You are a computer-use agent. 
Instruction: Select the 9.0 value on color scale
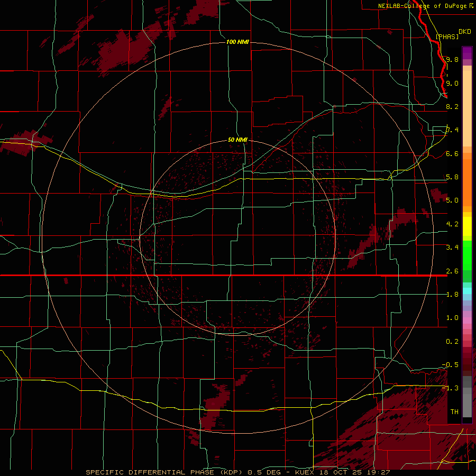452,84
